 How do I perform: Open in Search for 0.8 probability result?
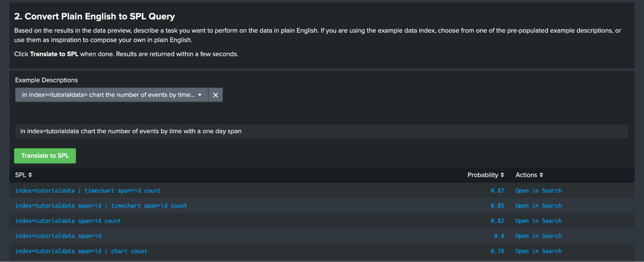point(538,236)
